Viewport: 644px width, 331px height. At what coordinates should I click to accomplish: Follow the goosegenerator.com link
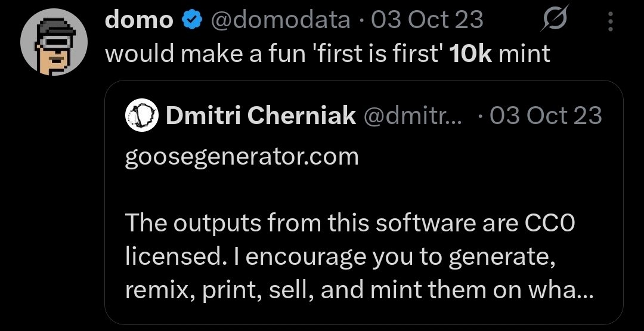(x=241, y=157)
